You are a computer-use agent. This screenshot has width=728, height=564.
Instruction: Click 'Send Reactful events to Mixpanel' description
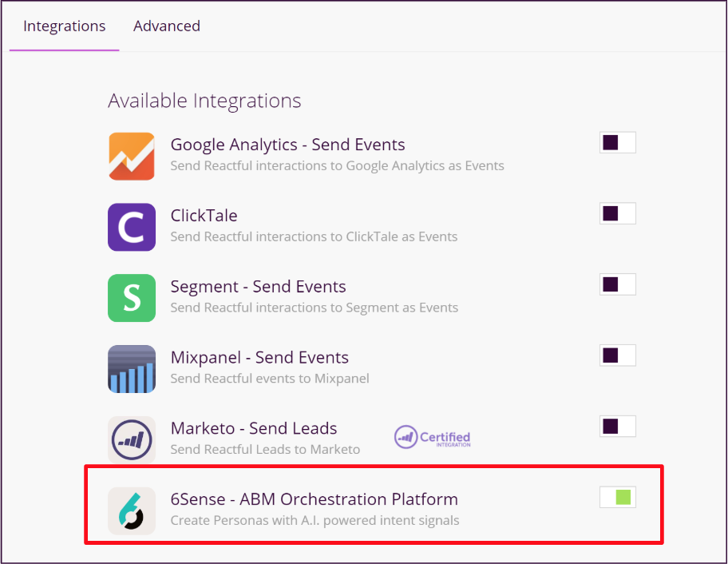coord(270,379)
